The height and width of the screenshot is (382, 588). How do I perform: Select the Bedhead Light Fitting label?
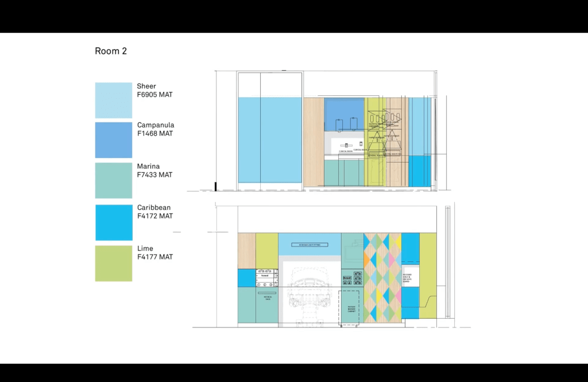310,245
